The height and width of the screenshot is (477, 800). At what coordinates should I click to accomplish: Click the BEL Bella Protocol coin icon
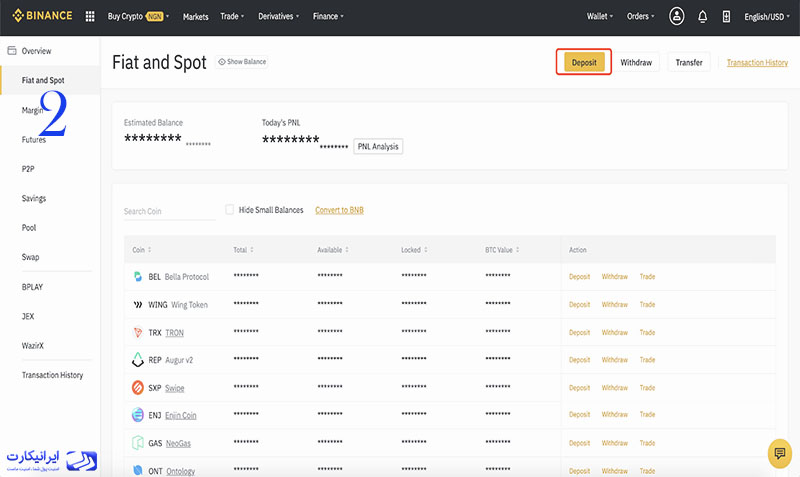(x=137, y=277)
